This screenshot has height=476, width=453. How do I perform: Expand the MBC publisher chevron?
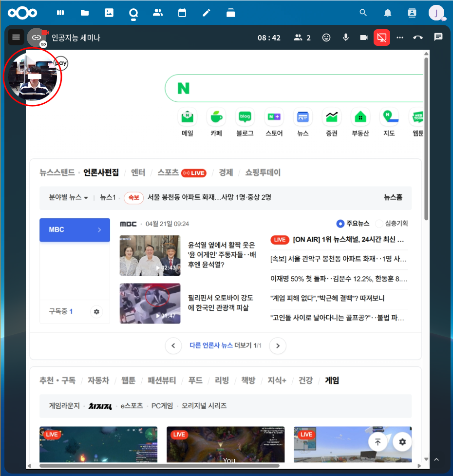(99, 229)
